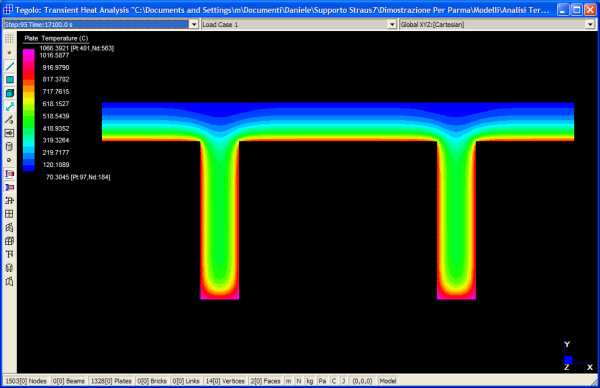Screen dimensions: 600x388
Task: Select the teal plate entity toggle
Action: (x=10, y=80)
